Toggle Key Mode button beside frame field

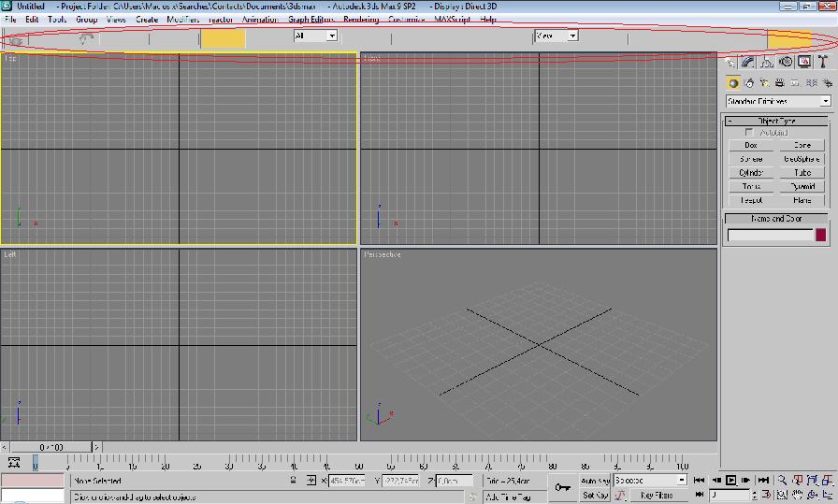click(x=699, y=495)
